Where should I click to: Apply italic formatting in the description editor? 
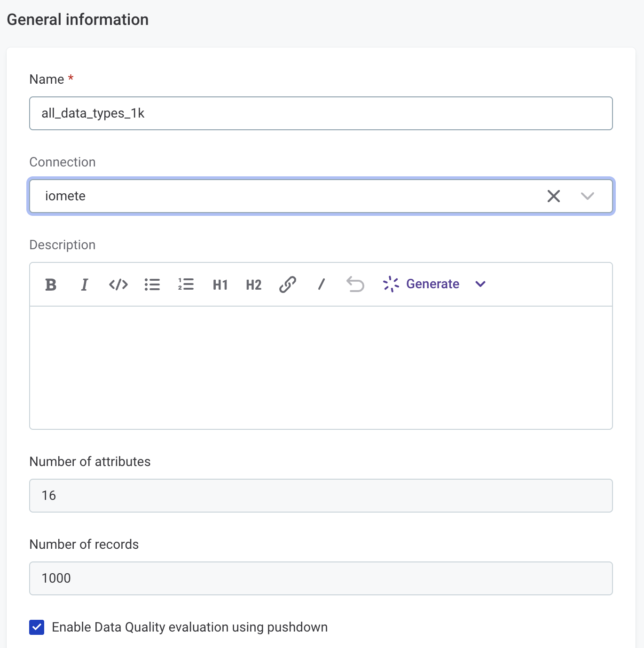point(85,284)
